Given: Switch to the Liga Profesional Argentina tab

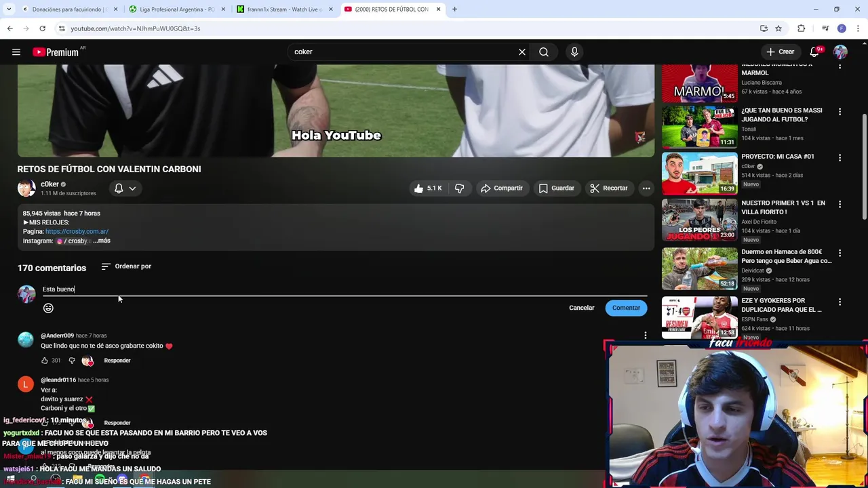Looking at the screenshot, I should tap(176, 9).
